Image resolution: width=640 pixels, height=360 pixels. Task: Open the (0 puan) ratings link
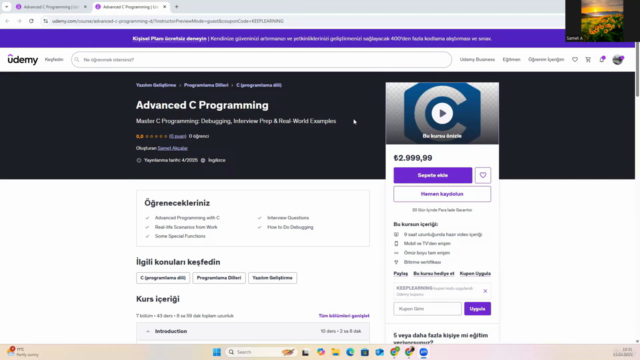pos(178,136)
